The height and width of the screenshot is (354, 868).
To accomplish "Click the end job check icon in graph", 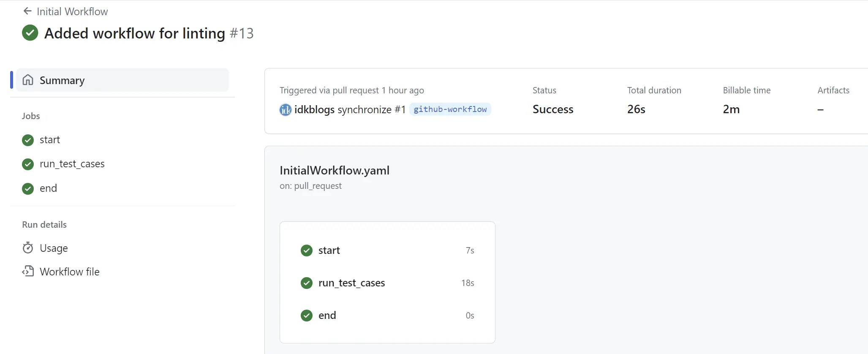I will tap(307, 316).
